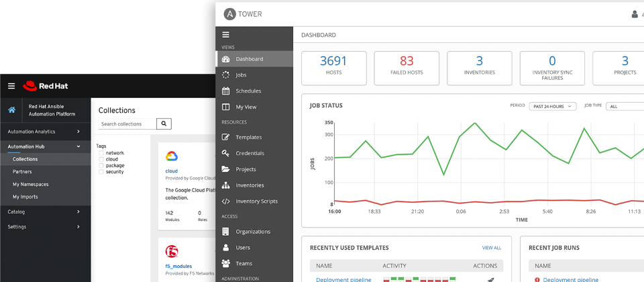Click the Dashboard gauge icon
The width and height of the screenshot is (644, 282).
(225, 59)
